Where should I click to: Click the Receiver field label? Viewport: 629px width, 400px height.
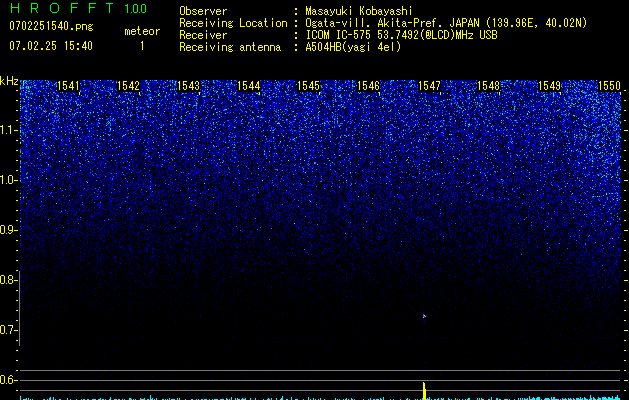203,35
